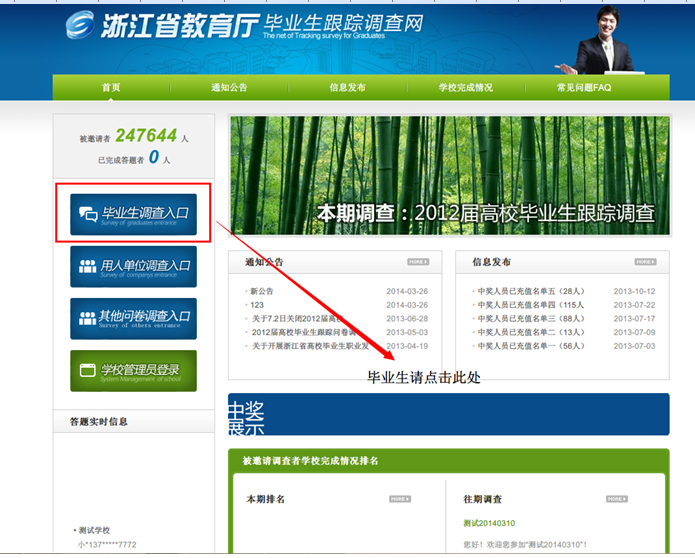The width and height of the screenshot is (695, 558).
Task: Open 中奖人员已充值名单一 (56人) link
Action: 530,346
